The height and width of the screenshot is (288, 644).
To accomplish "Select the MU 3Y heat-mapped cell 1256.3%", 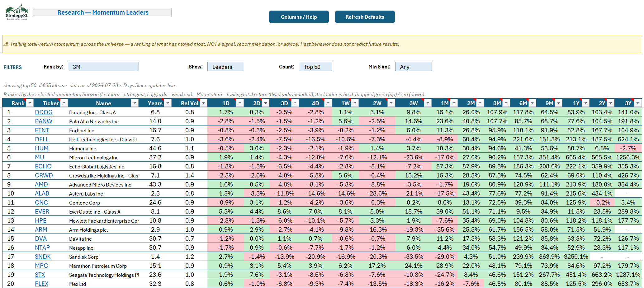I will pos(628,157).
